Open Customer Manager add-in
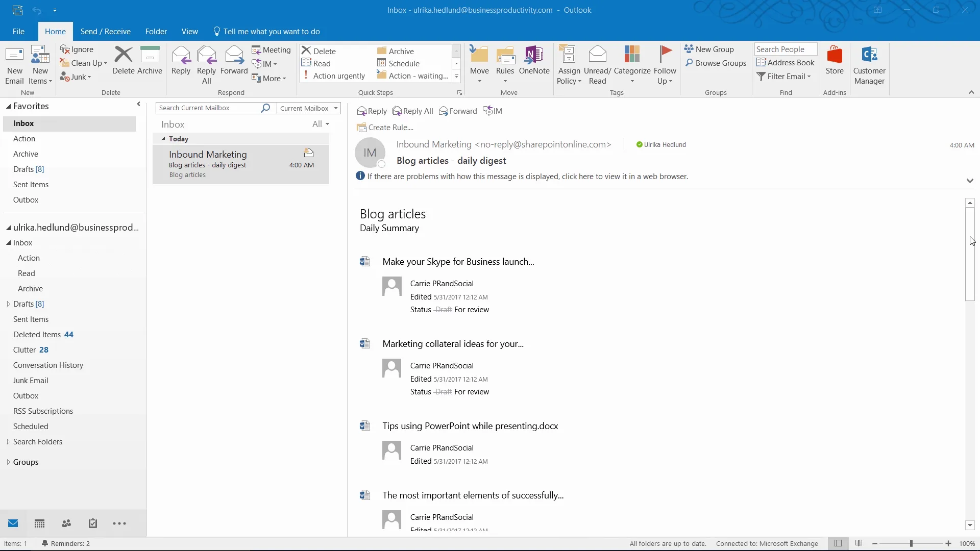Screen dimensions: 980x551 (869, 65)
